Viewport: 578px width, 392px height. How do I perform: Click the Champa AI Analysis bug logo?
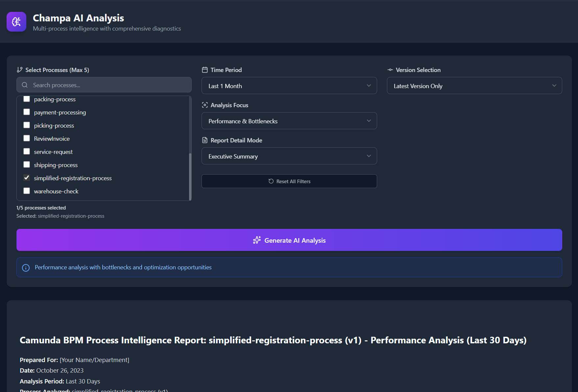(16, 22)
